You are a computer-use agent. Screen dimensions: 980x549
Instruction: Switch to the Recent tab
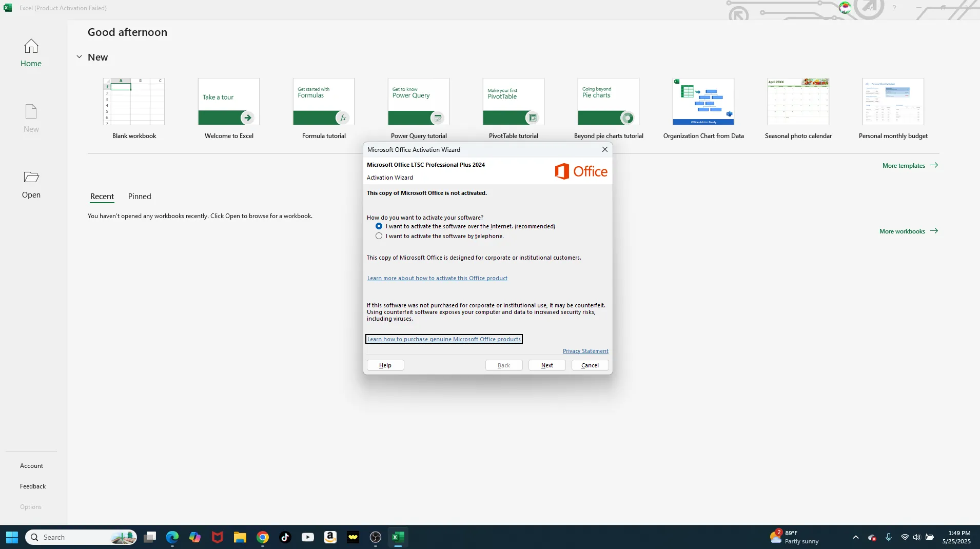(x=102, y=197)
